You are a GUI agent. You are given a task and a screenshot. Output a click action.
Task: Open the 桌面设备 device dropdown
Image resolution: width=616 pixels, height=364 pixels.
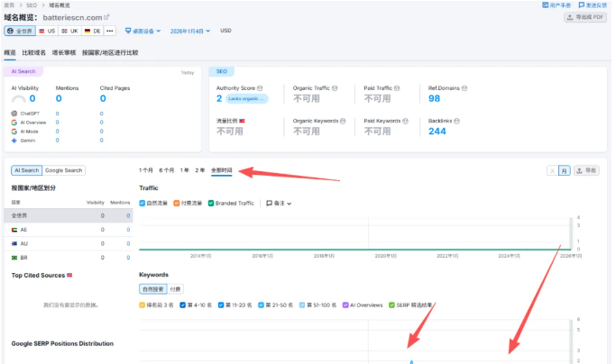[143, 31]
